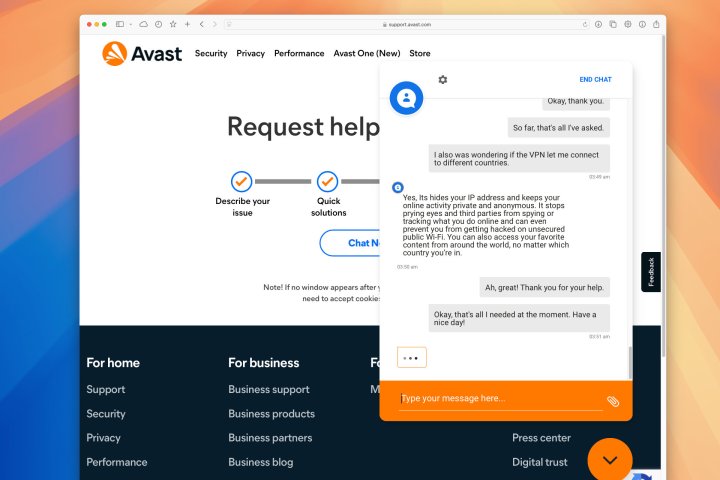Open the Avast One (New) menu
This screenshot has height=480, width=720.
(366, 53)
